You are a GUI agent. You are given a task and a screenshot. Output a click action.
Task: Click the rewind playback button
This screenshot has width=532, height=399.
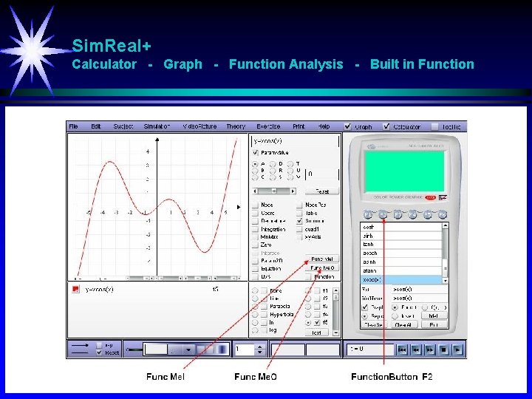416,349
